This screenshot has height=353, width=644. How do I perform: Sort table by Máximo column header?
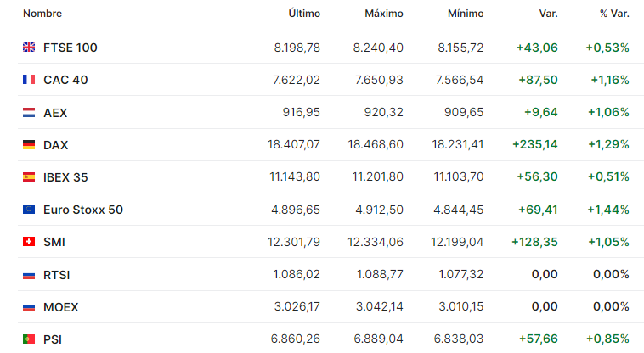[384, 14]
